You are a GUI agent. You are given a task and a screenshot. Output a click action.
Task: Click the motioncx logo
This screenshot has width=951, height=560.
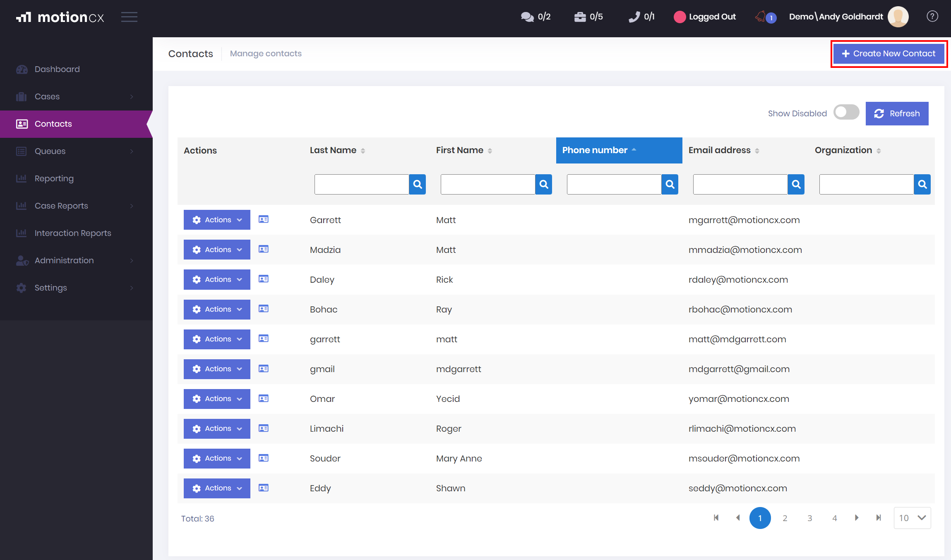[60, 17]
